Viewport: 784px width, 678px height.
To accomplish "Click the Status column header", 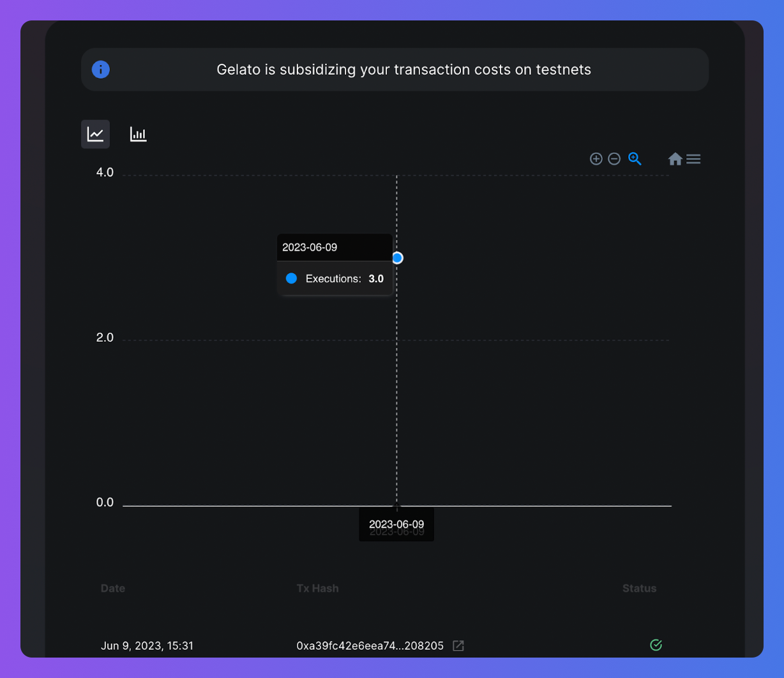I will point(639,588).
